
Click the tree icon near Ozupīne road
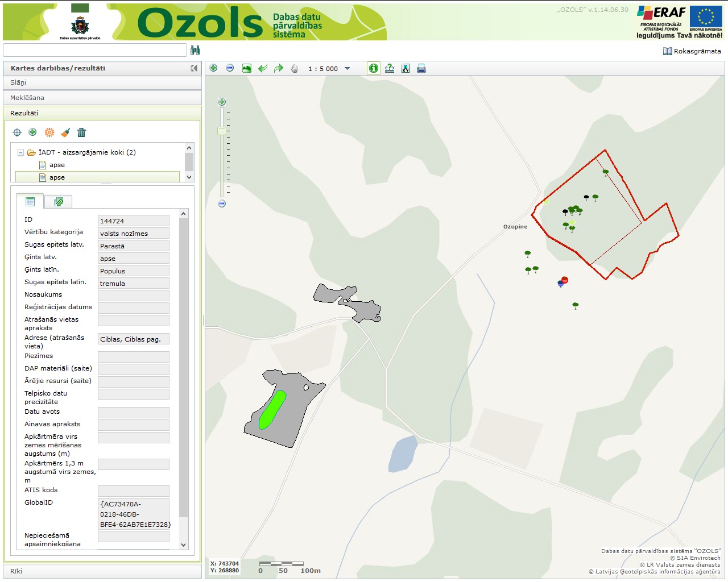click(x=528, y=254)
